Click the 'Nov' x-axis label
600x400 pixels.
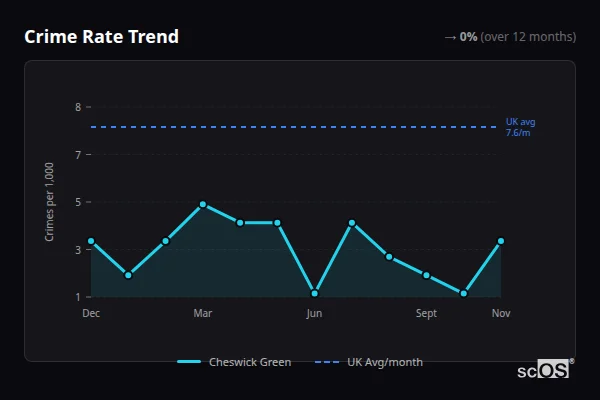coord(501,313)
